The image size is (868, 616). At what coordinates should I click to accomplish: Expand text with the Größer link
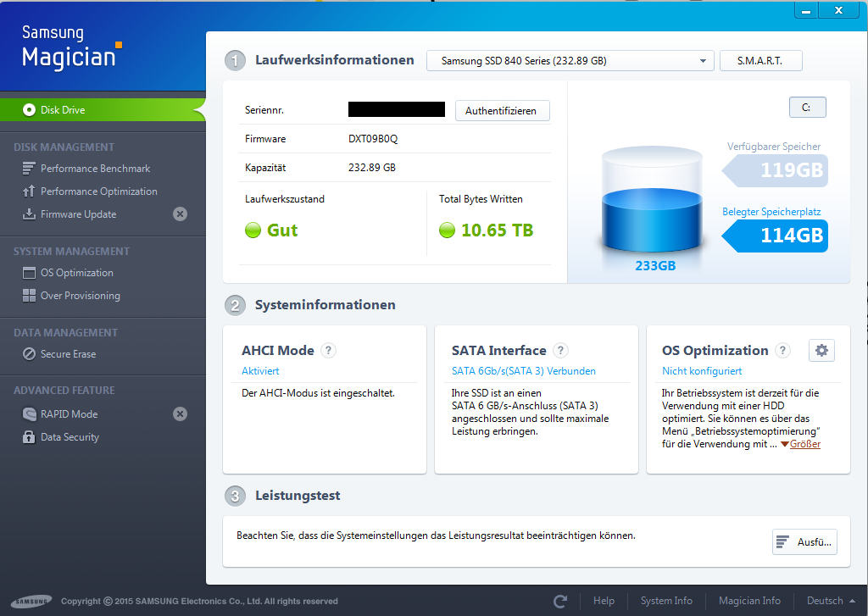pos(804,444)
